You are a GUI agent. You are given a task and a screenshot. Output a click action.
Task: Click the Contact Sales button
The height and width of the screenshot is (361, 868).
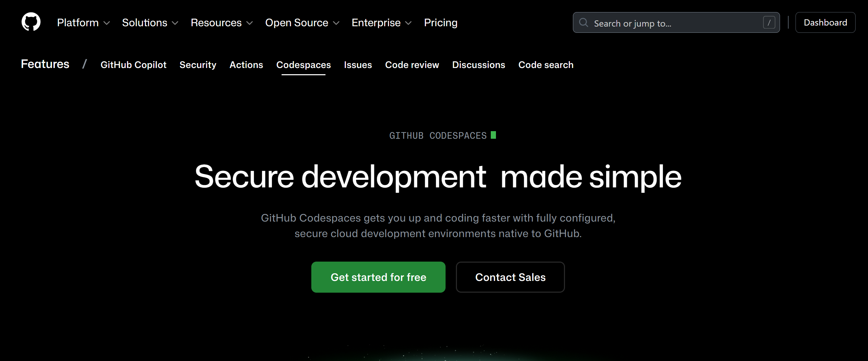click(x=510, y=277)
